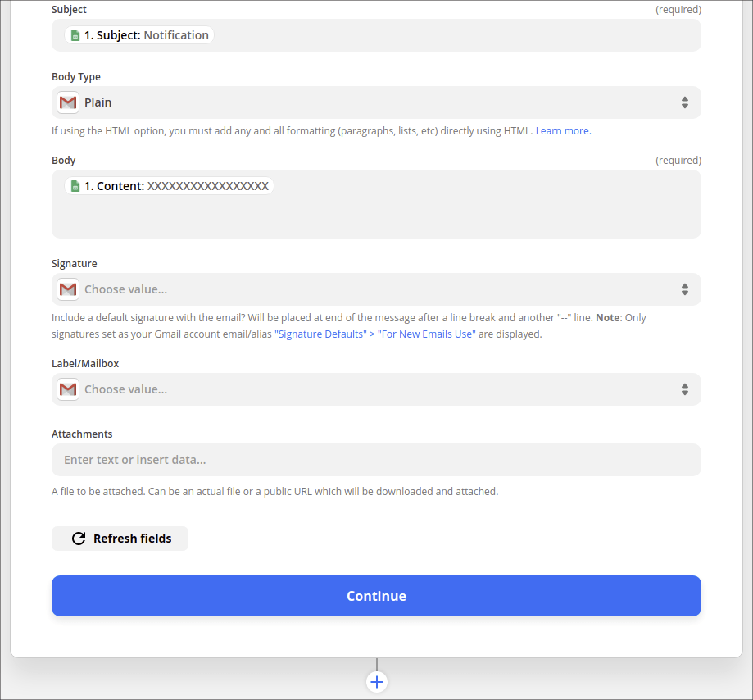Click the Gmail icon in Signature field

(x=68, y=289)
